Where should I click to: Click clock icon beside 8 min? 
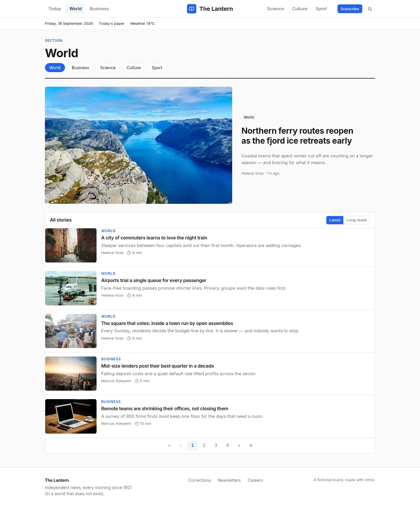[129, 253]
